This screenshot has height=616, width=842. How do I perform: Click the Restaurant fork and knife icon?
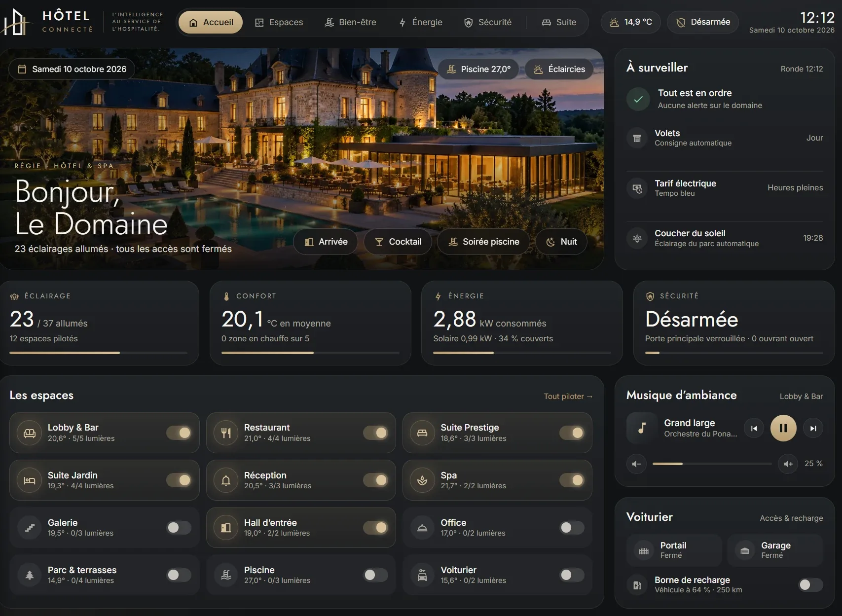226,433
